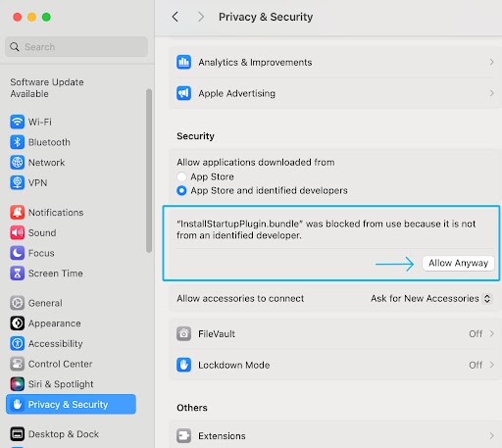Screen dimensions: 502x448
Task: Select the App Store only radio button
Action: (x=181, y=176)
